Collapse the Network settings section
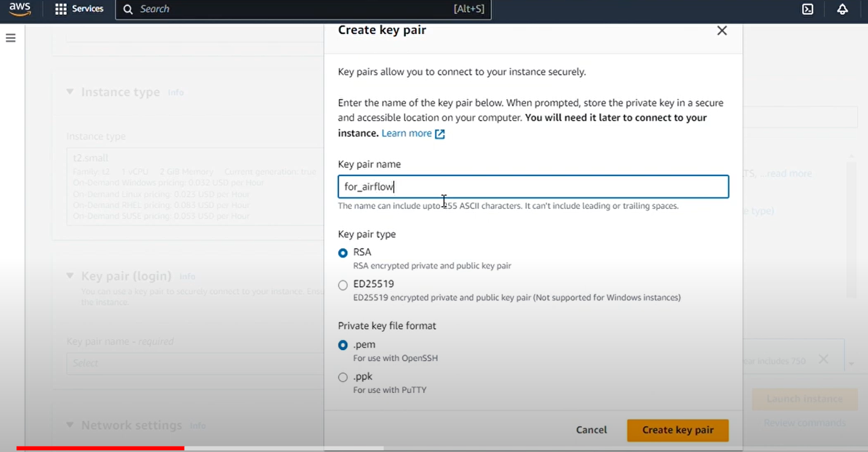 click(x=70, y=425)
